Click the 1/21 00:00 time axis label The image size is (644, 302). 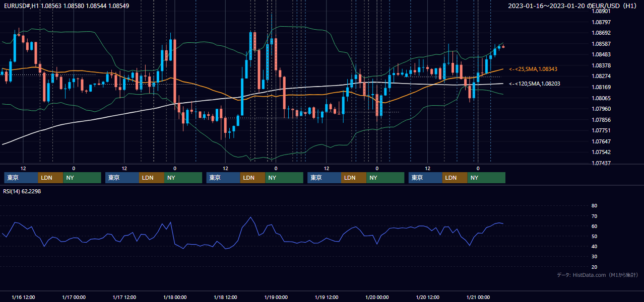[478, 297]
